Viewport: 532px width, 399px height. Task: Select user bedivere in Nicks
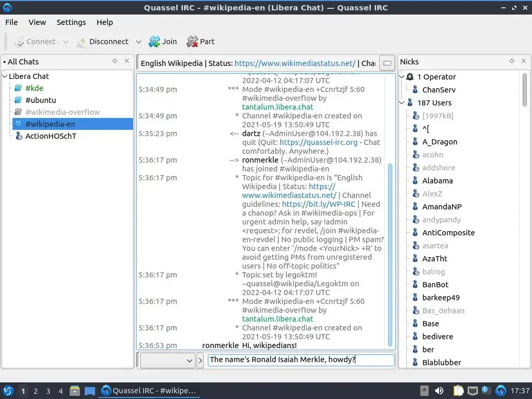coord(437,337)
